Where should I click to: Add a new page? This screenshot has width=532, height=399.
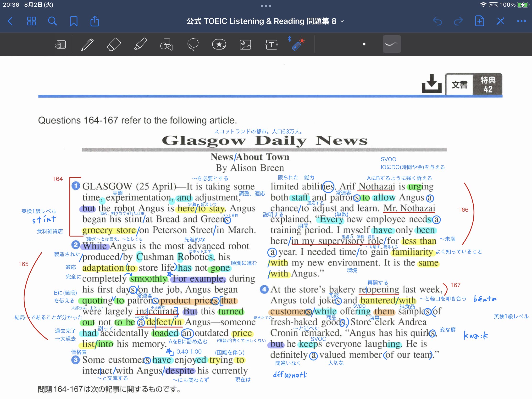tap(479, 21)
